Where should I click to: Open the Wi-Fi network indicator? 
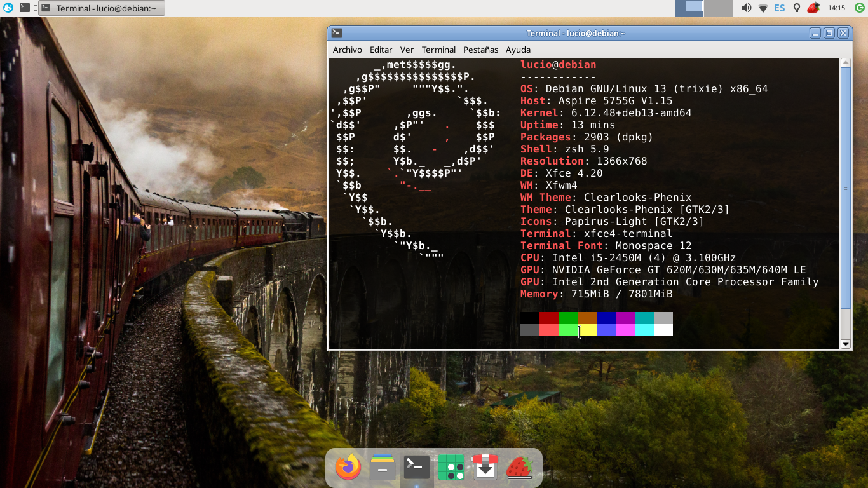[x=763, y=8]
